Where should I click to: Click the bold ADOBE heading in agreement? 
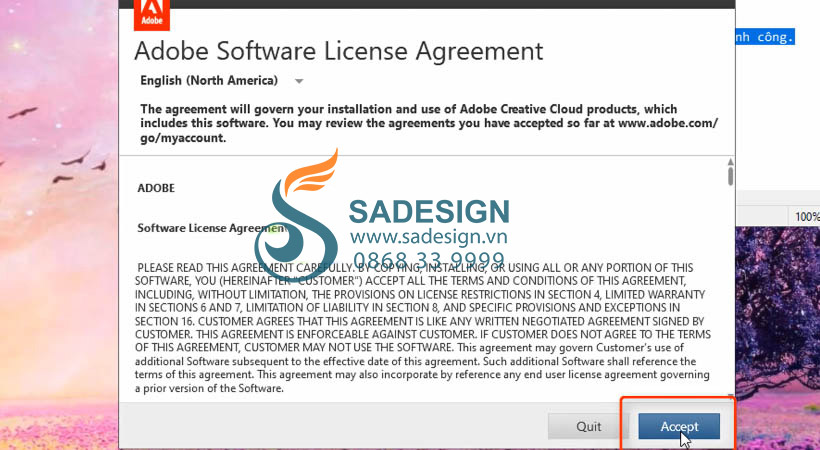[156, 187]
